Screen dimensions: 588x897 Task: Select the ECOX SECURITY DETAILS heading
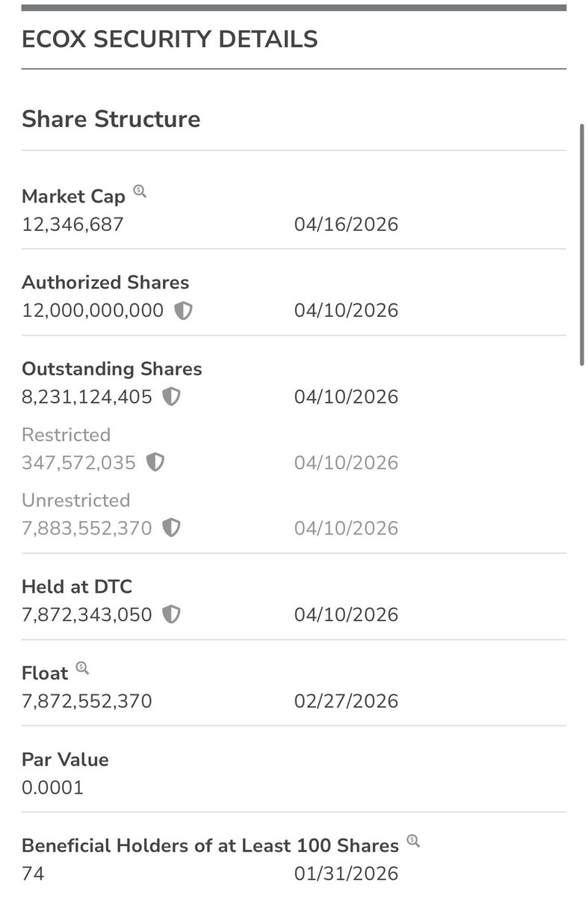(170, 39)
